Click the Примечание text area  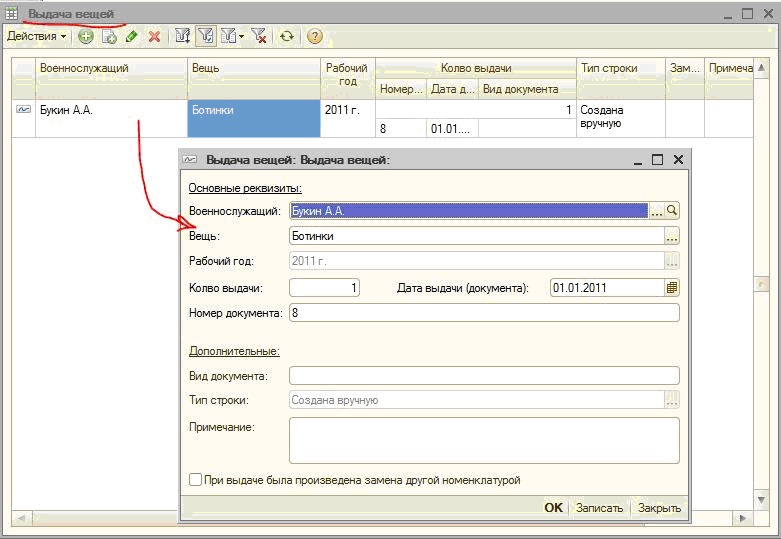[x=483, y=439]
